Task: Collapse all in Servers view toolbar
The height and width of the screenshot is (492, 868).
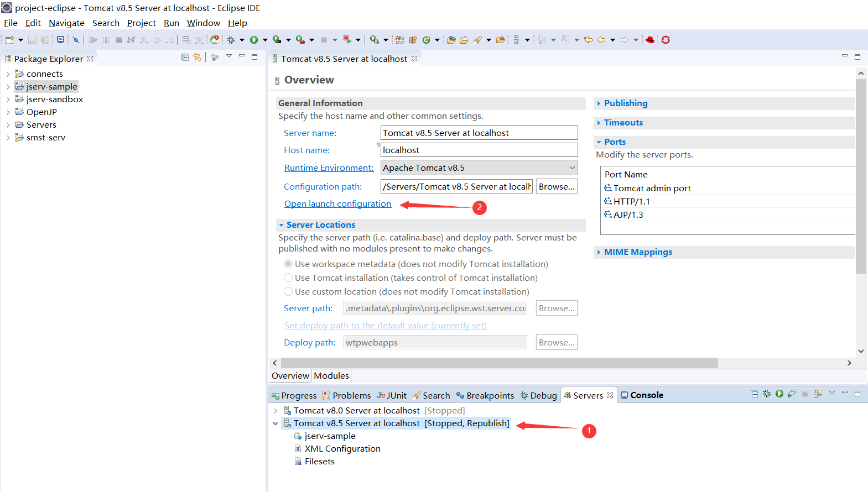Action: [754, 394]
